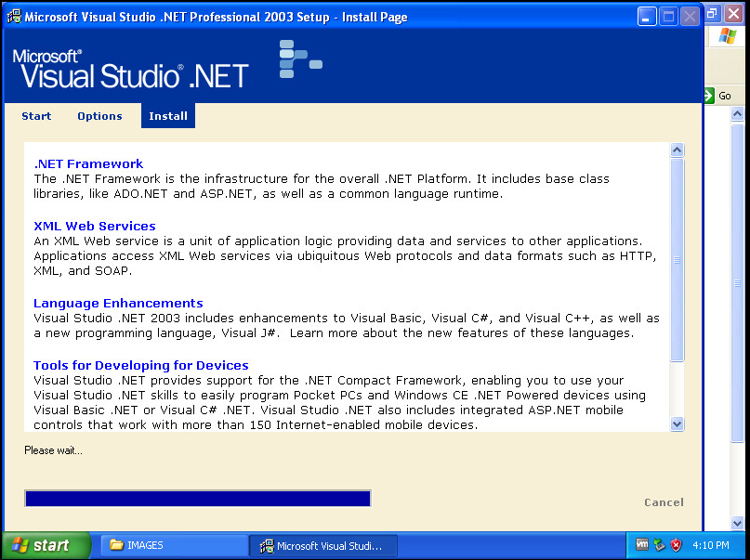Click background window's scroll down arrow

(x=737, y=523)
